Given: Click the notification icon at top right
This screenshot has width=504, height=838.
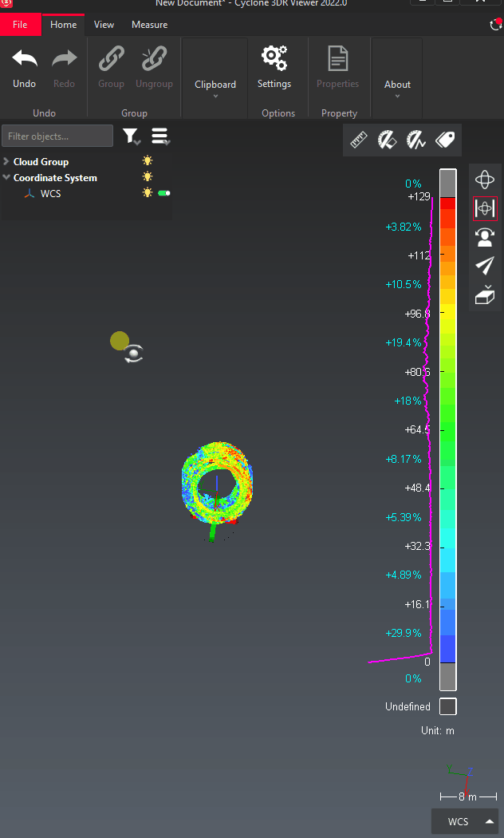Looking at the screenshot, I should [496, 25].
